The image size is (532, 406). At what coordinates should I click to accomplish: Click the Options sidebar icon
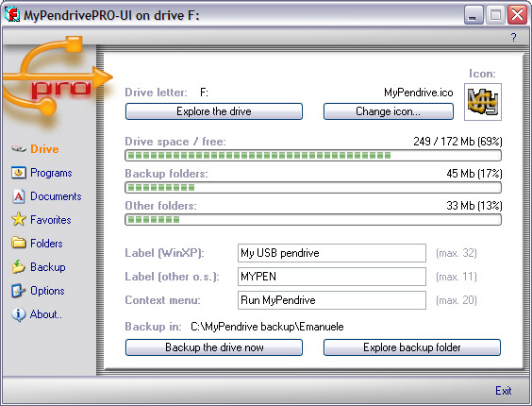pos(18,291)
